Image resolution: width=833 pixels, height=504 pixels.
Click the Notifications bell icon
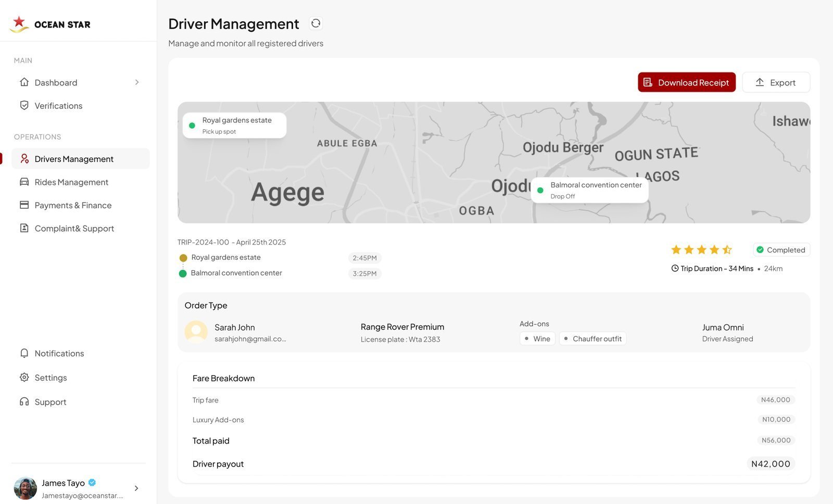24,353
